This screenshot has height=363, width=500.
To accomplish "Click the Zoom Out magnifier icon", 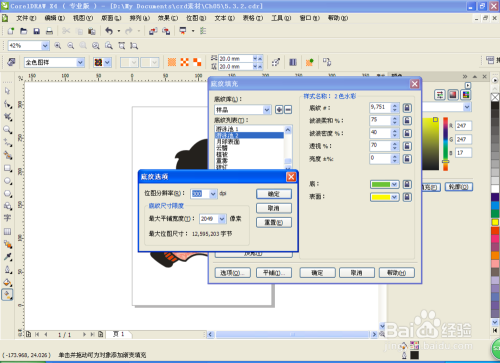I will (x=71, y=46).
